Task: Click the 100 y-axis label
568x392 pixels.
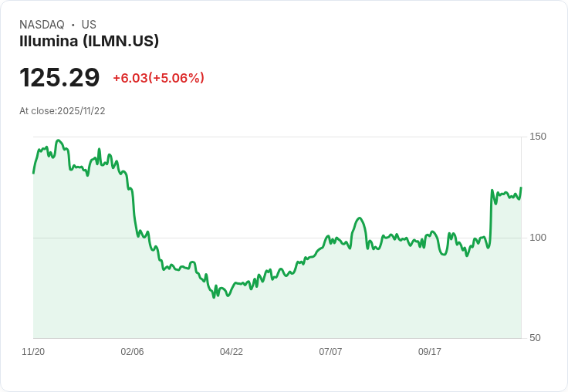Action: tap(538, 238)
